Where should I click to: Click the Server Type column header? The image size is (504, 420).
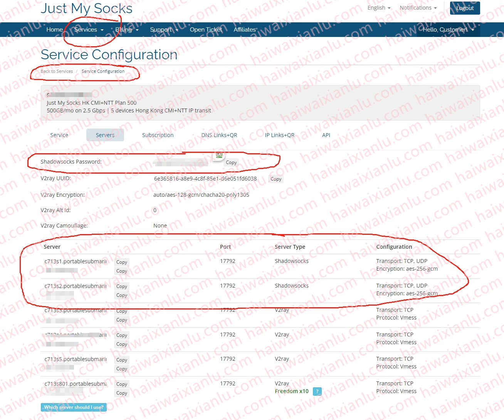click(x=290, y=247)
